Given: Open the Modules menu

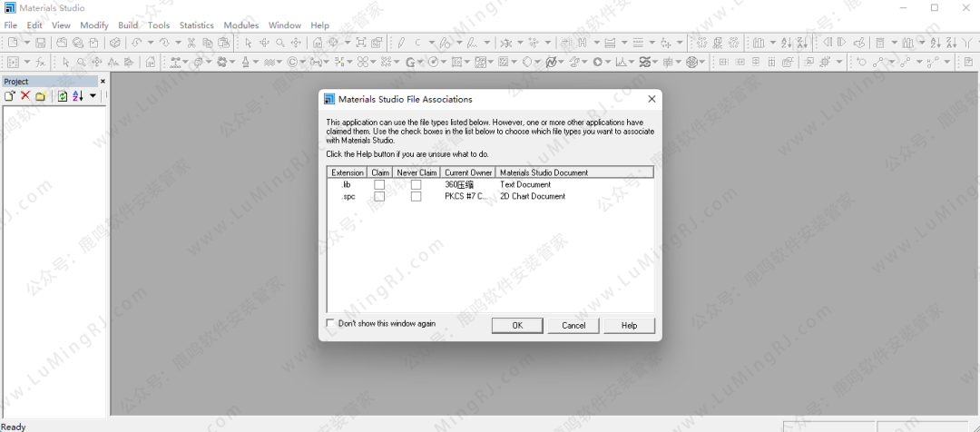Looking at the screenshot, I should 241,25.
